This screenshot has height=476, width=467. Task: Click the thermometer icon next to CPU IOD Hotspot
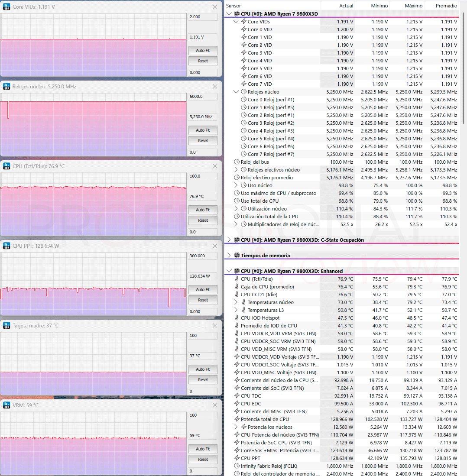pos(237,318)
